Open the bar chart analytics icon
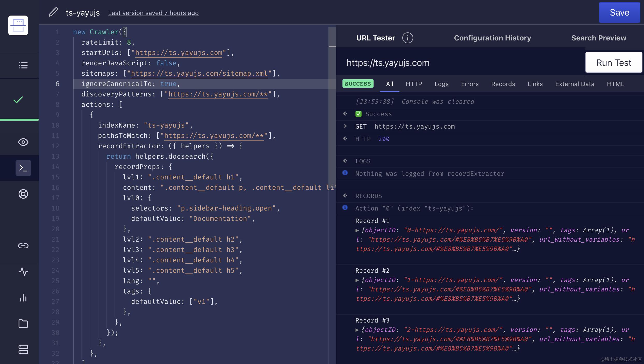The image size is (644, 364). coord(23,298)
